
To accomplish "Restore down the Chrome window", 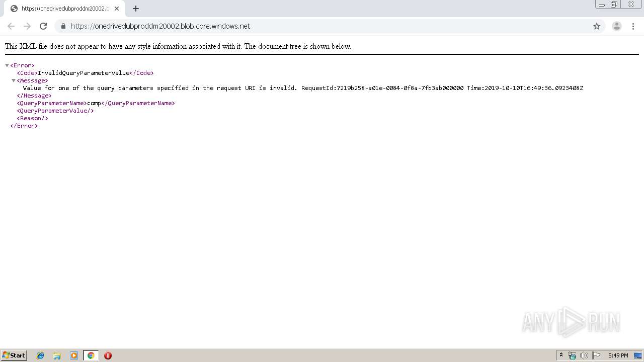I will tap(614, 5).
